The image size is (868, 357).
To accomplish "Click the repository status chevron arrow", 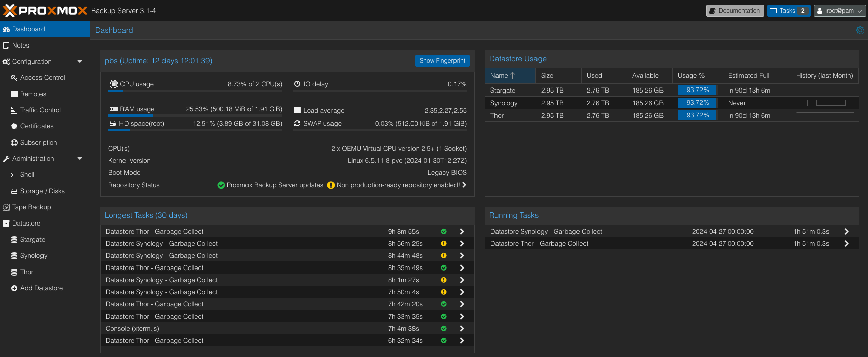I will click(x=464, y=185).
